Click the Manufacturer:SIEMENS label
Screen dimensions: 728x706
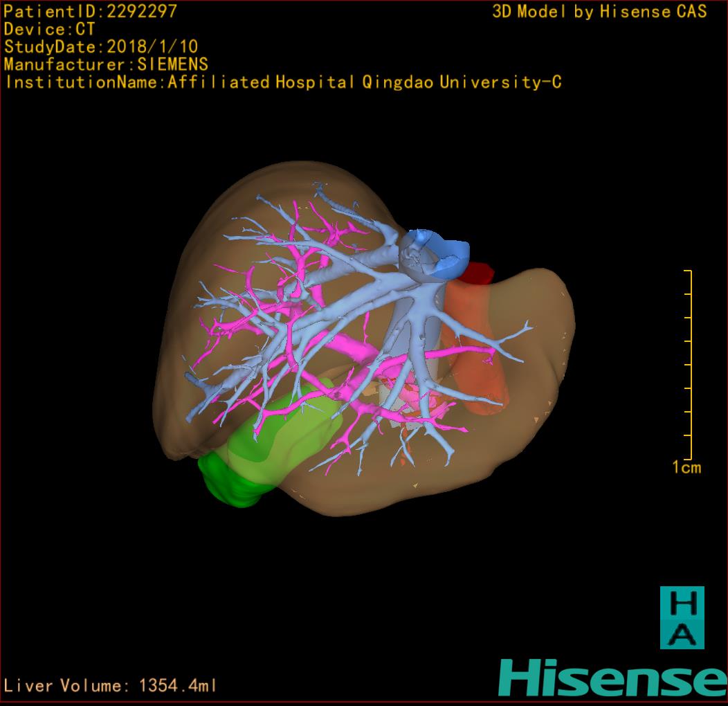point(106,64)
